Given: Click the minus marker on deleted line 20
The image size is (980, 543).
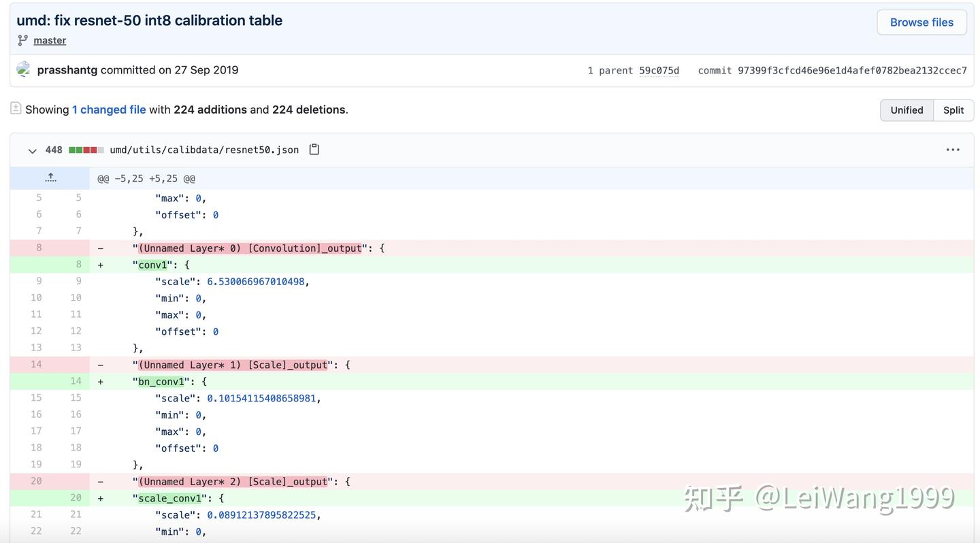Looking at the screenshot, I should click(x=101, y=482).
